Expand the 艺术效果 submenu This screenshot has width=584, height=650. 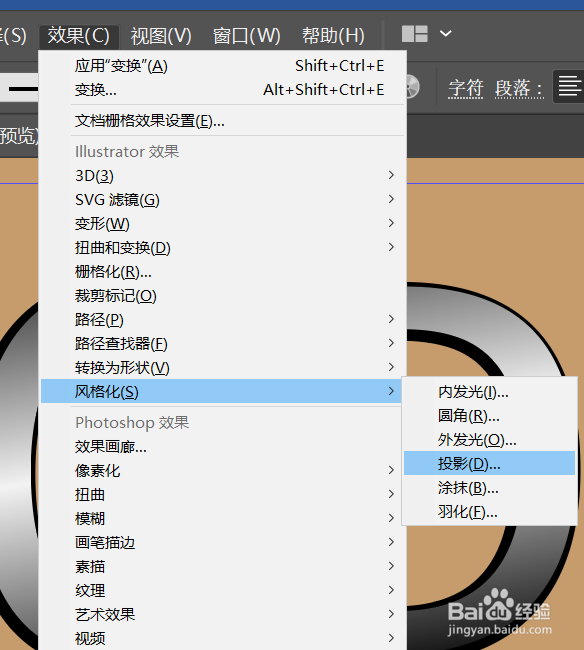[223, 614]
